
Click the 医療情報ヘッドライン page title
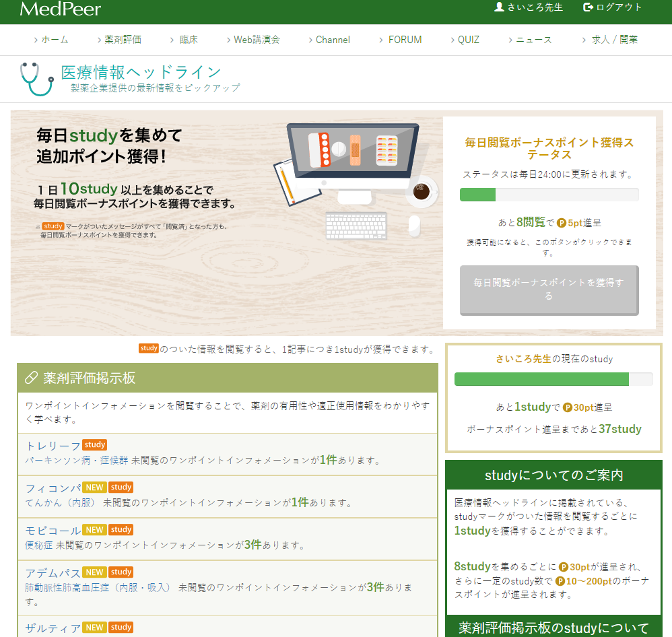141,72
